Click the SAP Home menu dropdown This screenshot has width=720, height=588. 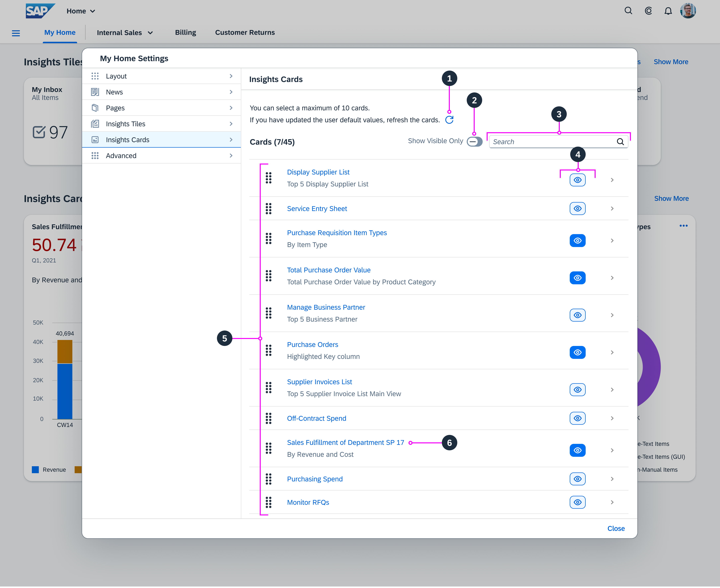78,11
